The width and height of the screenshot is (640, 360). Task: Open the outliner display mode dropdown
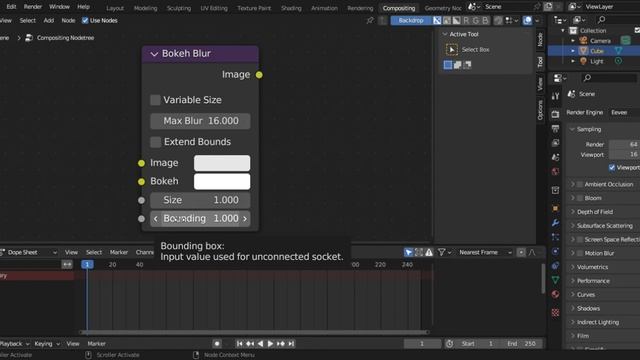point(580,20)
